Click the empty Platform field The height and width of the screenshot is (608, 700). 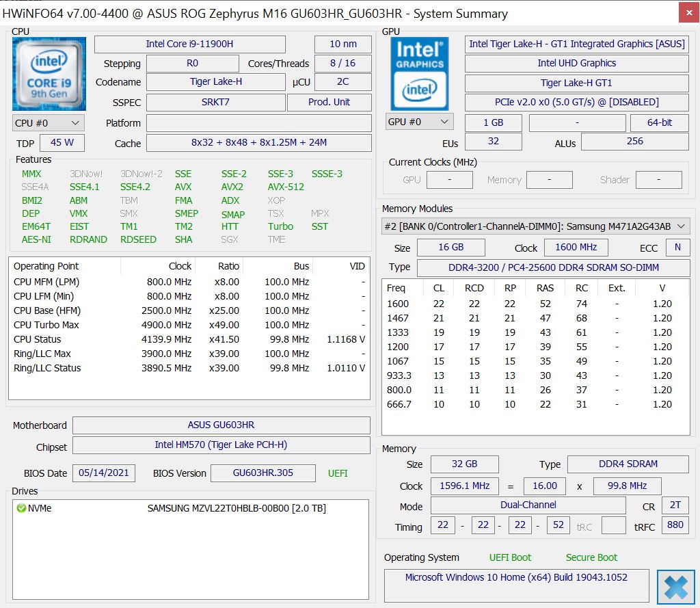(x=259, y=123)
